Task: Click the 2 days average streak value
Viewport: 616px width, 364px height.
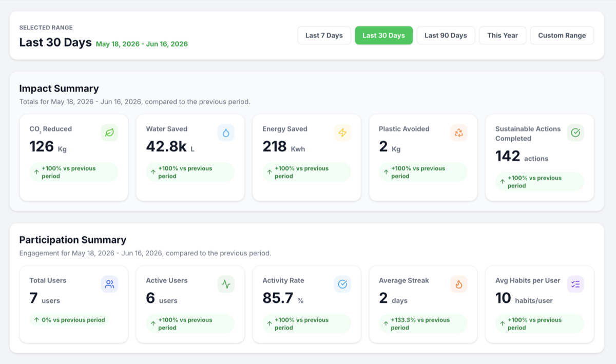Action: 393,298
